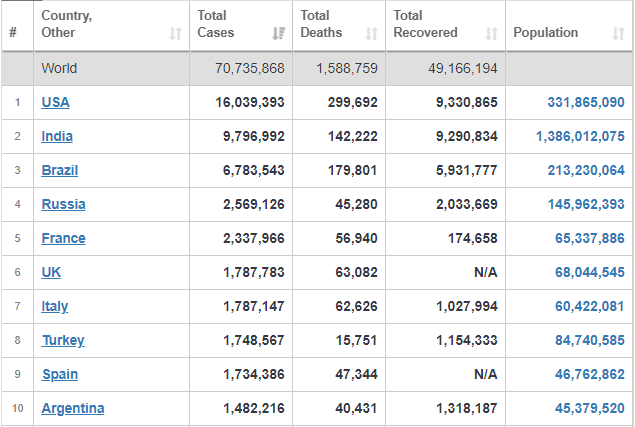Select Spain total deaths 47,344

pos(356,374)
